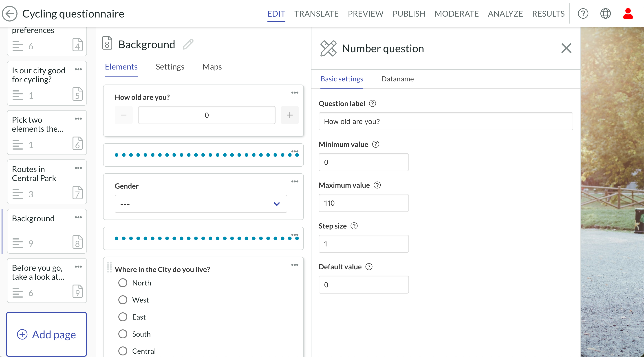Click the page 5 icon in the sidebar
The height and width of the screenshot is (357, 644).
(x=77, y=94)
